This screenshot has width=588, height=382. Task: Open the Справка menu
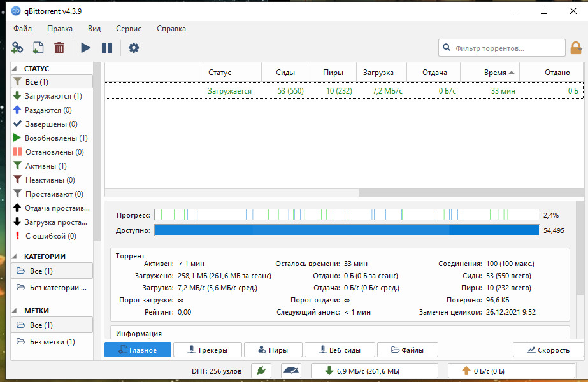(171, 29)
